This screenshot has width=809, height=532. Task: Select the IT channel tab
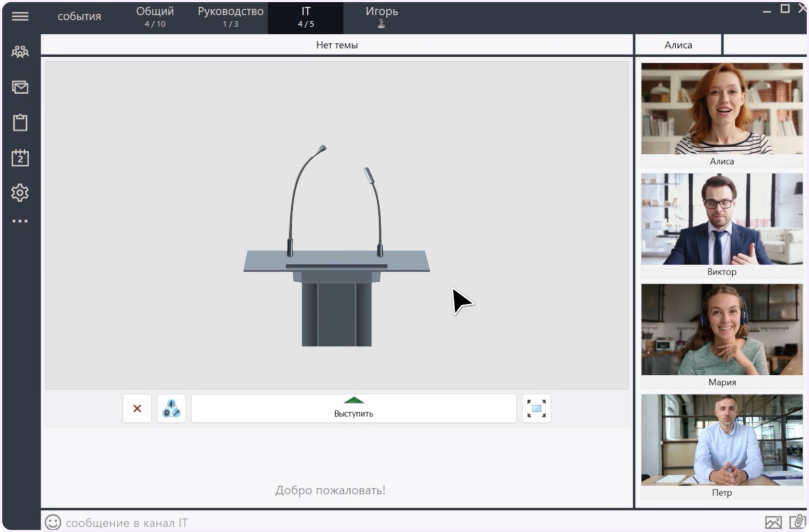[305, 17]
